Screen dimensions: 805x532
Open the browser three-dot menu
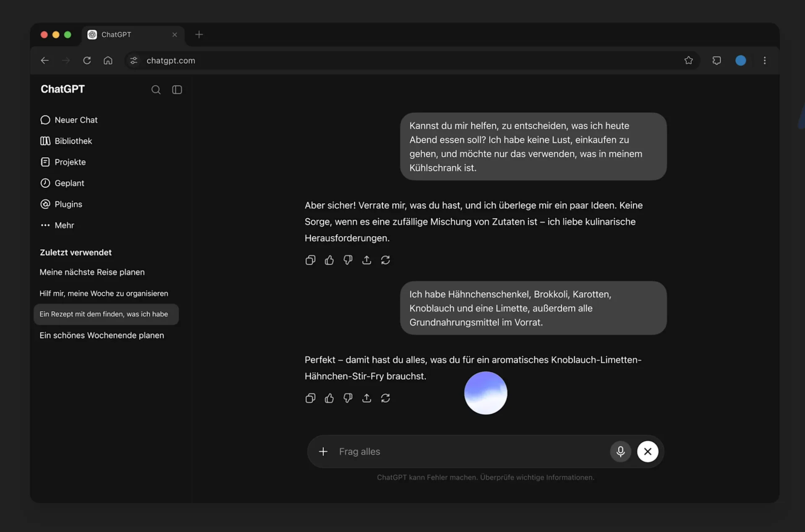click(765, 60)
